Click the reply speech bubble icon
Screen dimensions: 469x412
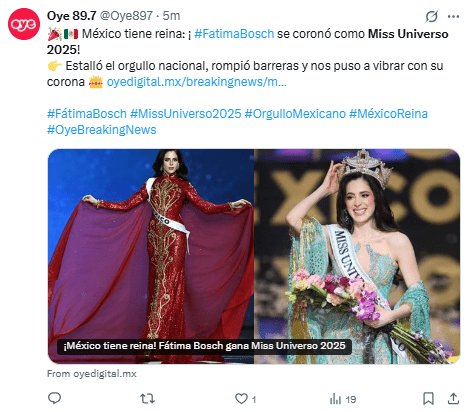(54, 398)
